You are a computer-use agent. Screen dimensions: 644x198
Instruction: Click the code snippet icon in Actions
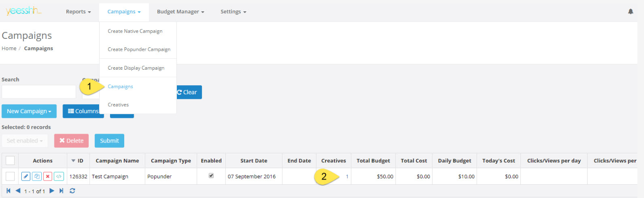58,176
